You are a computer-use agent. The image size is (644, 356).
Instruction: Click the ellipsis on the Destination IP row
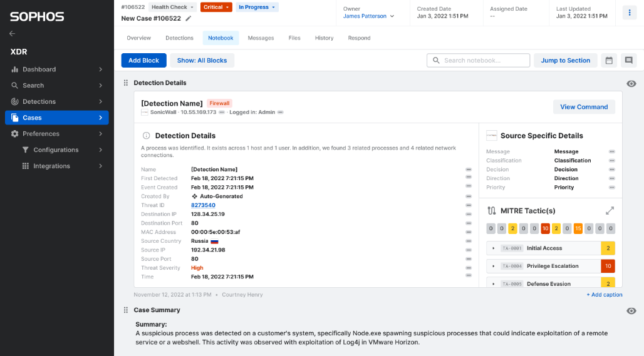click(469, 214)
